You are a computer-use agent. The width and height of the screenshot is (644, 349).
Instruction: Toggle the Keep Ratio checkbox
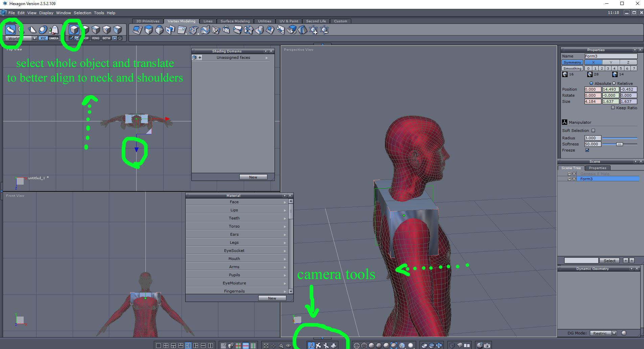tap(613, 108)
